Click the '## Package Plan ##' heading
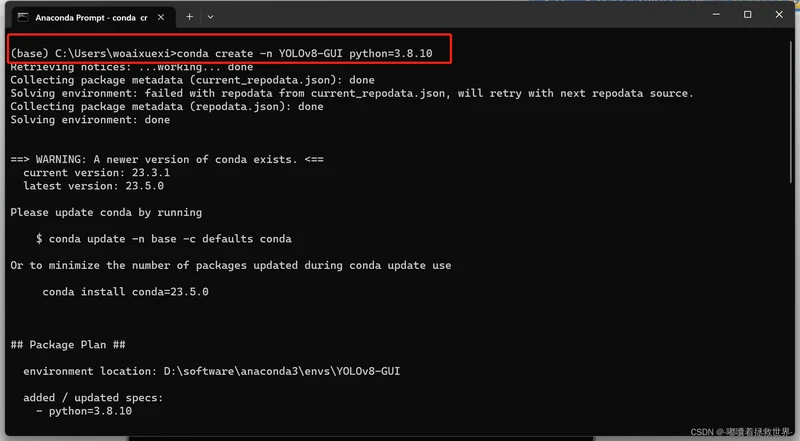Viewport: 800px width, 441px height. (68, 345)
